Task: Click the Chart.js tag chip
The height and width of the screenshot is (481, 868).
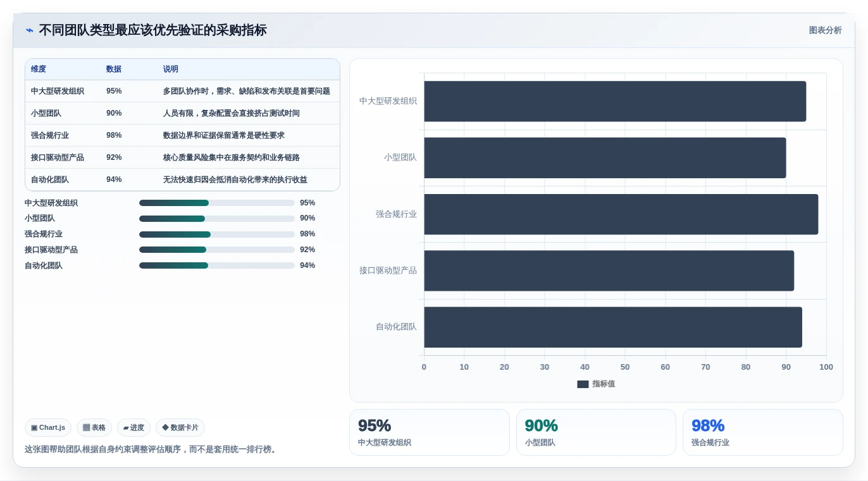Action: point(48,428)
